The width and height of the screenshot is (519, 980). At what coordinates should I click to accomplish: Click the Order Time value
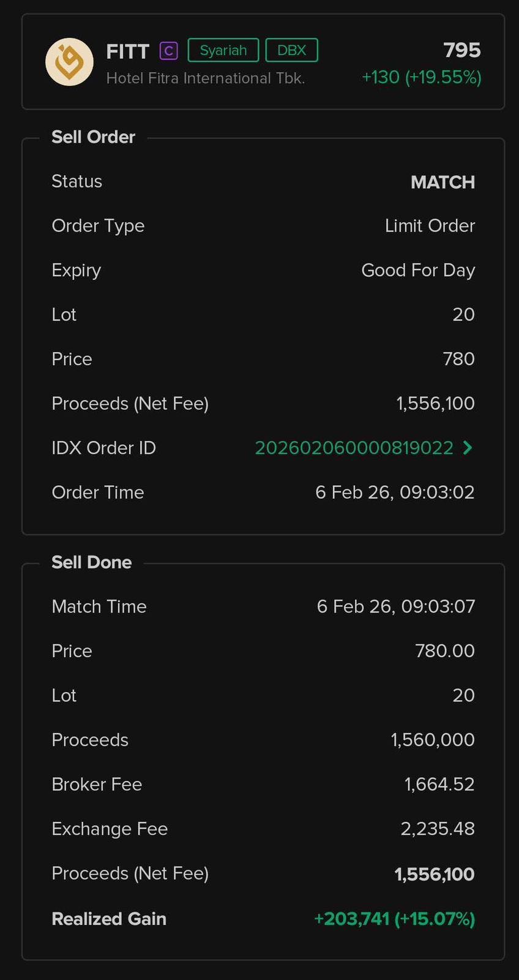point(395,492)
